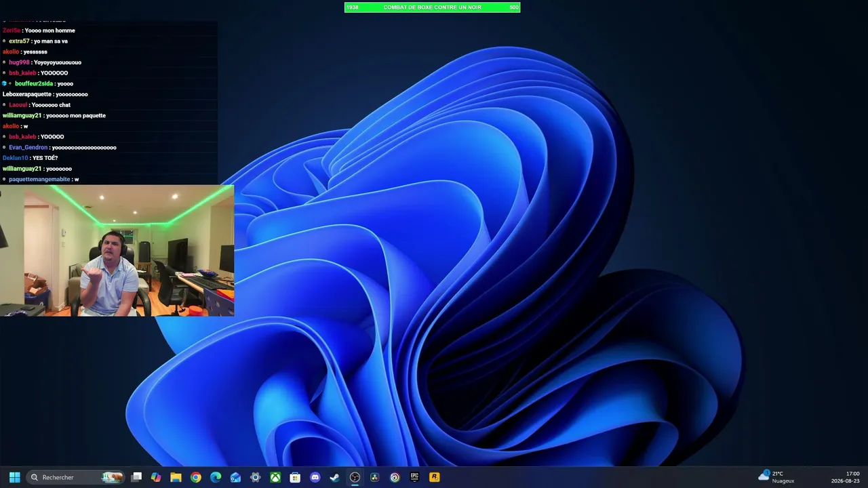Viewport: 868px width, 488px height.
Task: Click williamguay21's "yoooooo mon paquette" message
Action: coord(54,116)
